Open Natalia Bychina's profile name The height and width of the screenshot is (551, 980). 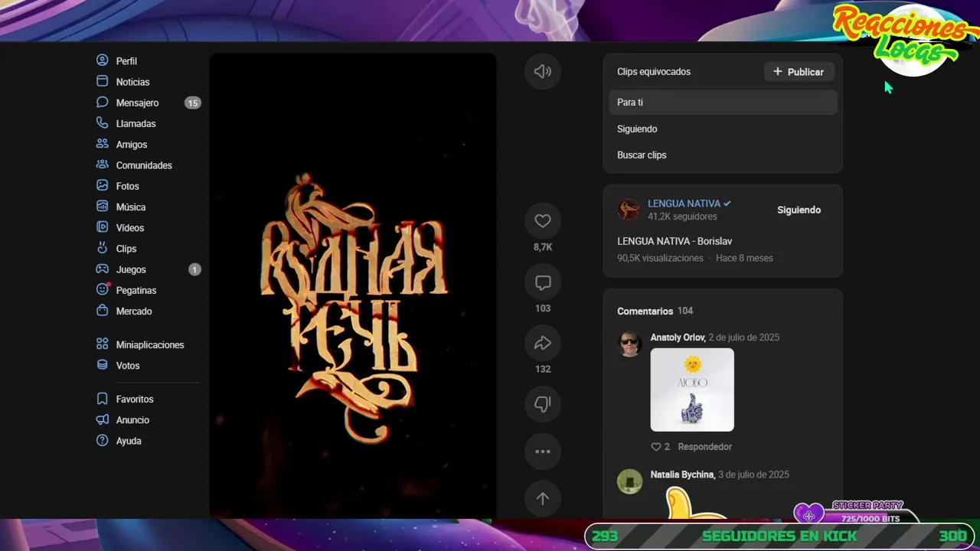coord(683,474)
